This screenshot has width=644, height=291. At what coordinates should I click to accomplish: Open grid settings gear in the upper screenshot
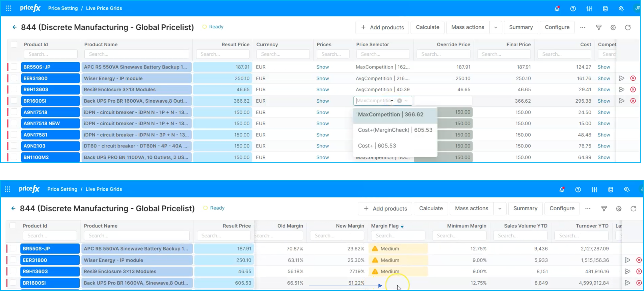pos(613,27)
